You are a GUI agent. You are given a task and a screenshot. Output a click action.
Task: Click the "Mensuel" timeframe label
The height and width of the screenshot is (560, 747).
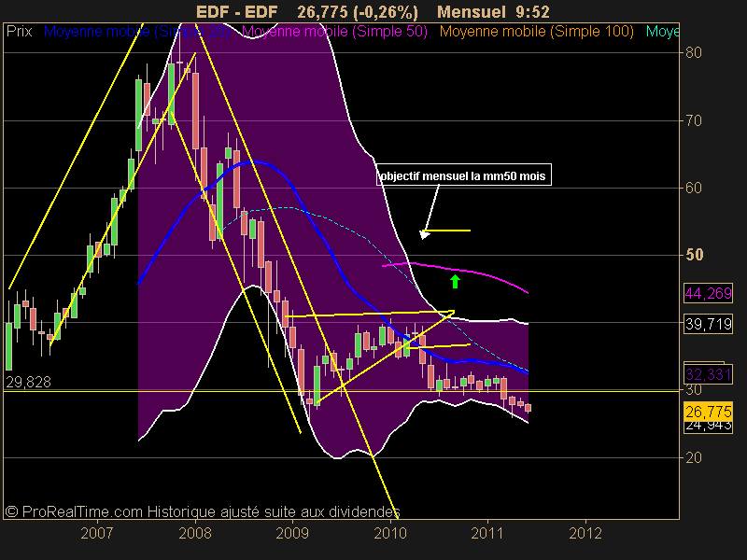click(471, 11)
